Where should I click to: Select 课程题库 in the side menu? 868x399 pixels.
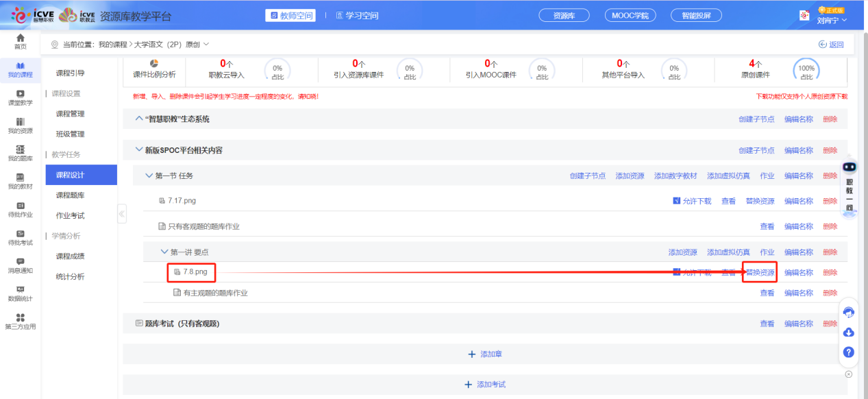pos(71,195)
